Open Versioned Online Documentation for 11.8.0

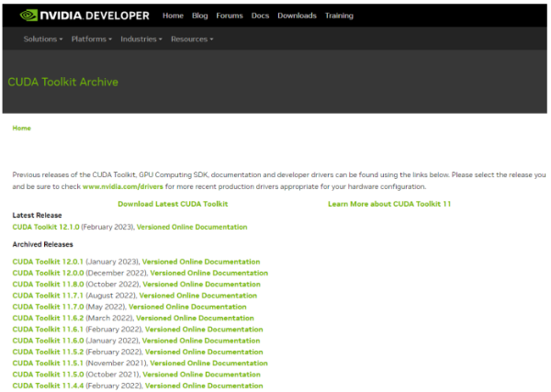(x=202, y=285)
